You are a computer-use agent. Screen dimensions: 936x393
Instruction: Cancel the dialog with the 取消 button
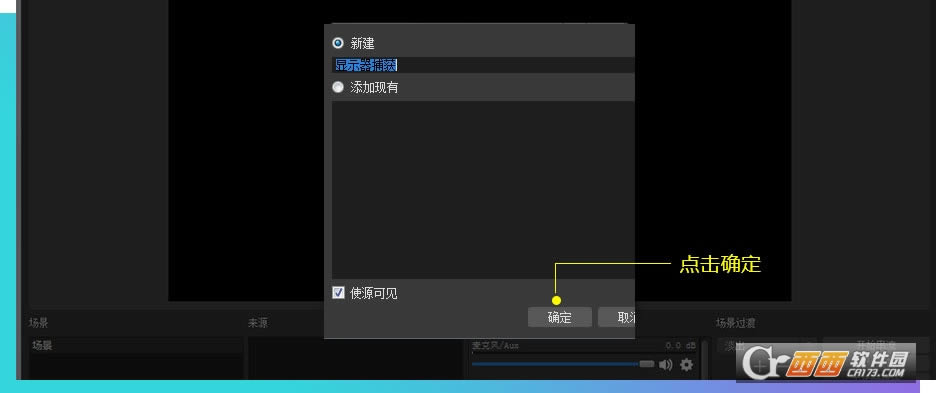(x=617, y=317)
